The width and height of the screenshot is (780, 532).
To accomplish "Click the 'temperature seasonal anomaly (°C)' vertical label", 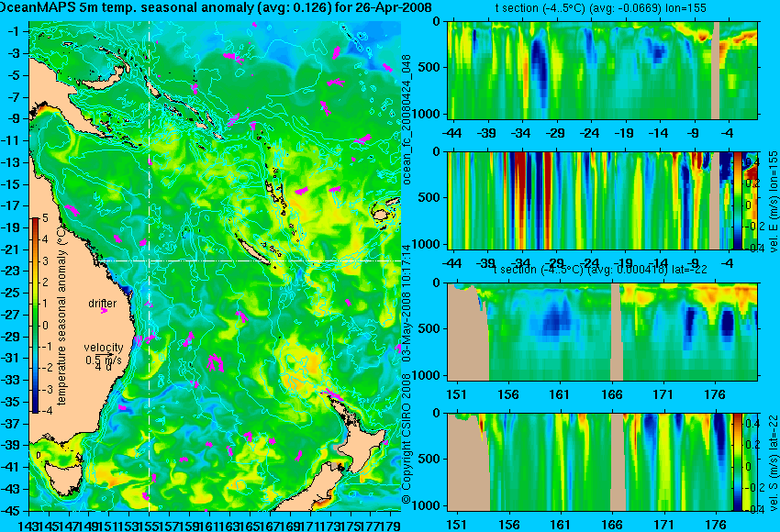I will (61, 316).
